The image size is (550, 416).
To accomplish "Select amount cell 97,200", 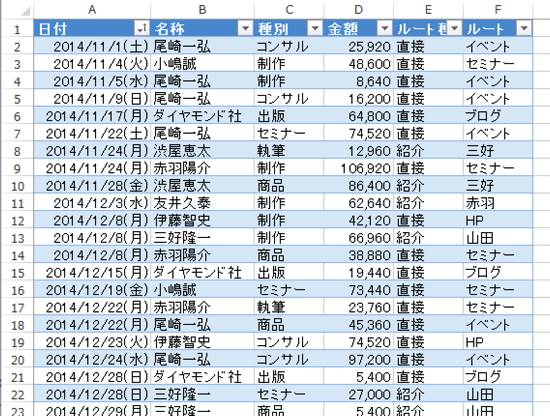I will pyautogui.click(x=359, y=360).
